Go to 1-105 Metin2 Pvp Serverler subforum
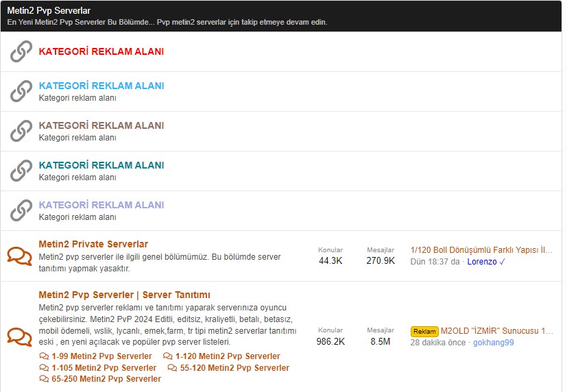567x392 pixels. coord(104,368)
